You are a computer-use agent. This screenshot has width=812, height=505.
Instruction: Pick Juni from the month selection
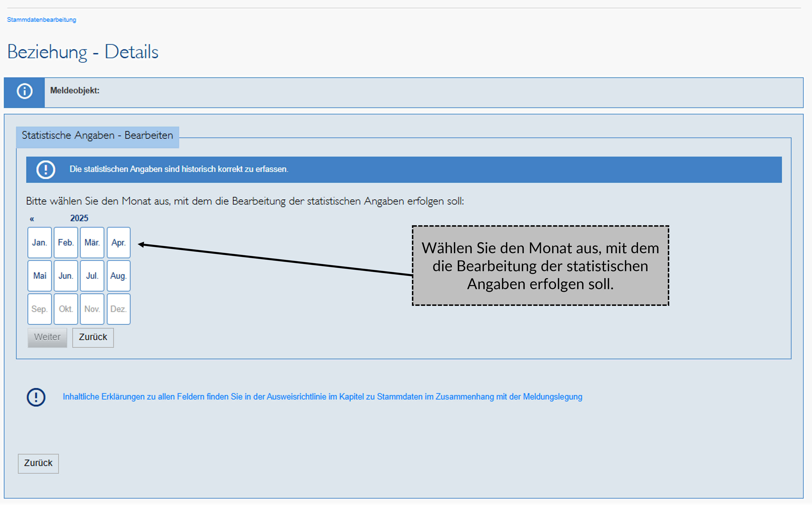coord(66,275)
